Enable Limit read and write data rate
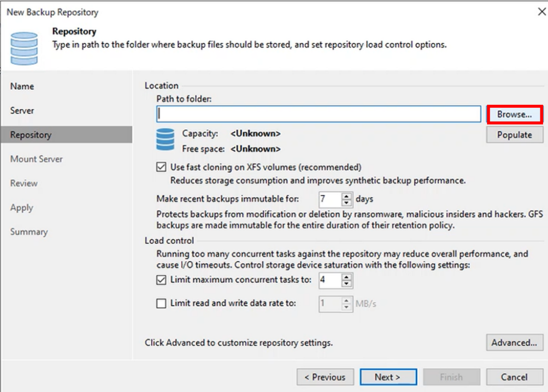The image size is (548, 392). click(162, 303)
